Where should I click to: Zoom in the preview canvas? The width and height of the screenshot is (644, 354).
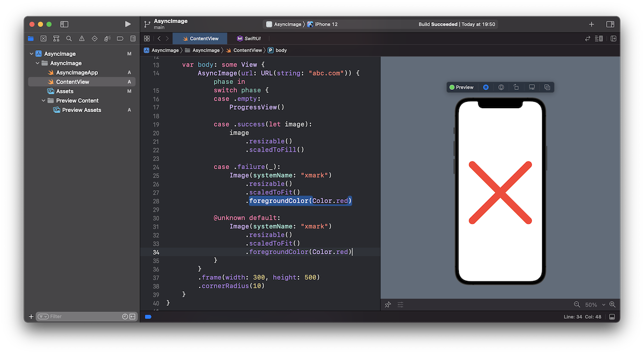click(612, 305)
